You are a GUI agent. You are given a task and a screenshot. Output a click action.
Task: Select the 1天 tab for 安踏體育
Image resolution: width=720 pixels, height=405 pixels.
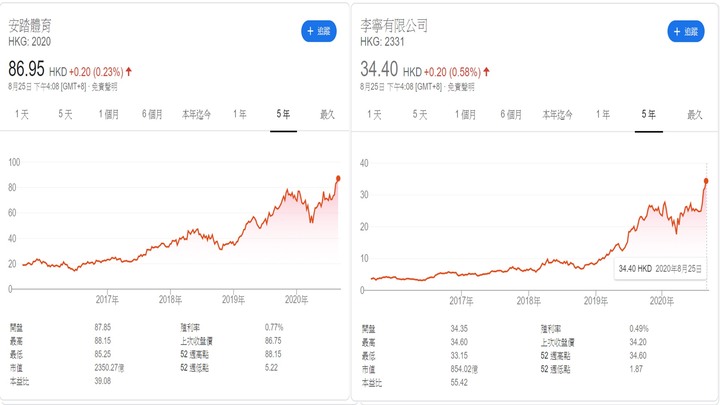pos(22,114)
